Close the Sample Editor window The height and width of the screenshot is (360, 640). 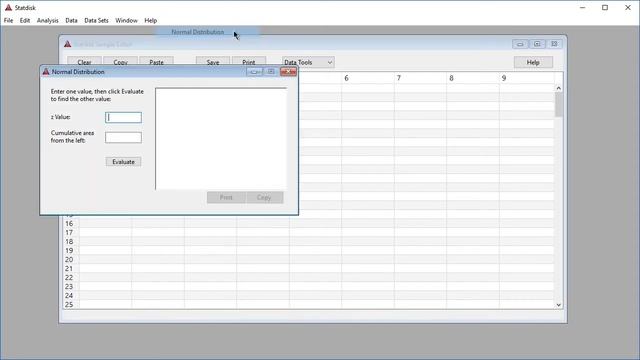tap(554, 44)
